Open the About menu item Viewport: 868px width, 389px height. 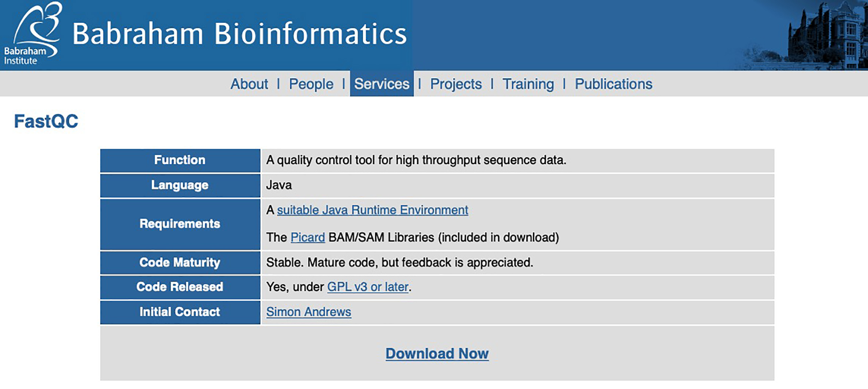(249, 84)
